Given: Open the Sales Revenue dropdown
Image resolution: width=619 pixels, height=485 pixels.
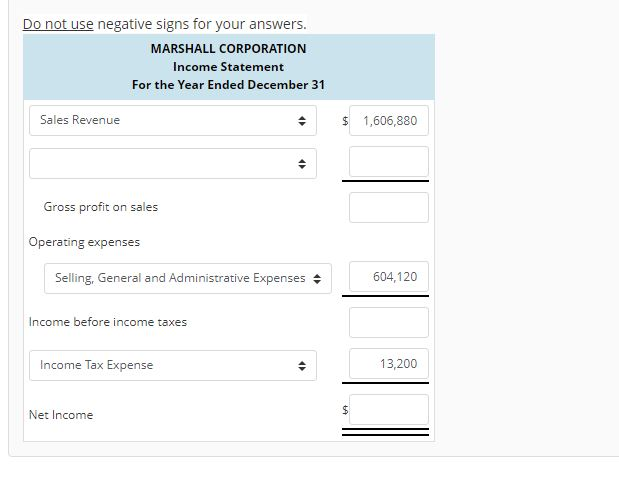Looking at the screenshot, I should pyautogui.click(x=173, y=120).
